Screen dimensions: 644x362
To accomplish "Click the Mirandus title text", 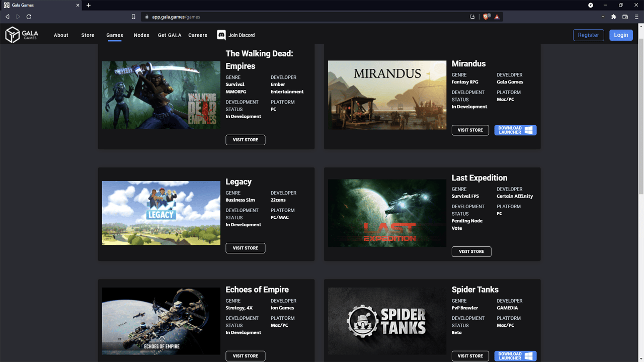I will 468,64.
